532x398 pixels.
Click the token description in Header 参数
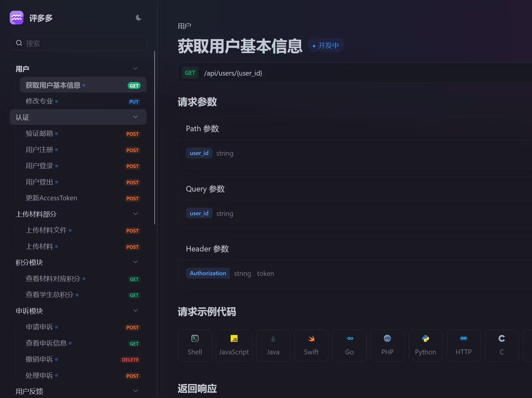tap(265, 274)
